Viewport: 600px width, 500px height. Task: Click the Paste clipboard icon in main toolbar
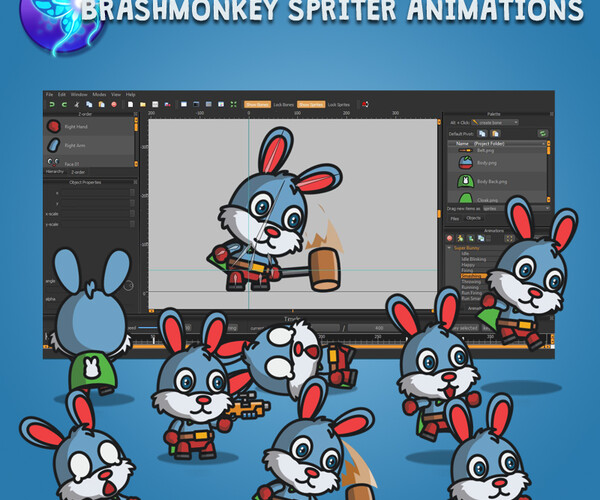[x=101, y=104]
